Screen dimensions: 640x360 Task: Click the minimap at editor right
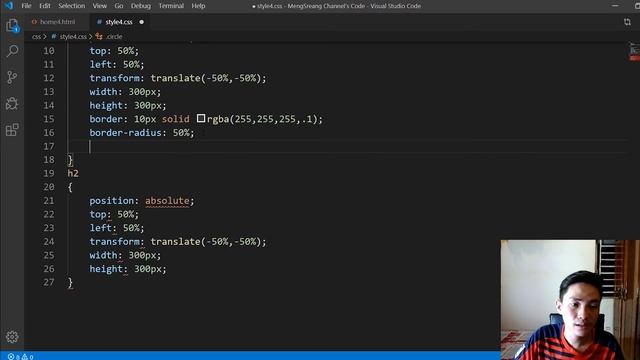(634, 52)
